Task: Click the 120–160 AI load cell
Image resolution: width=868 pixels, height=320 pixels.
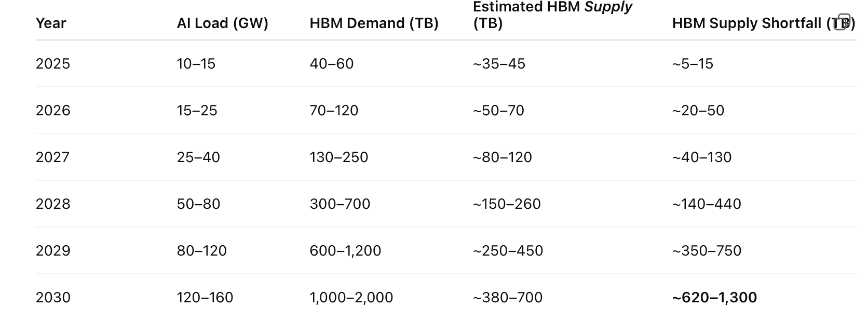Action: (205, 298)
